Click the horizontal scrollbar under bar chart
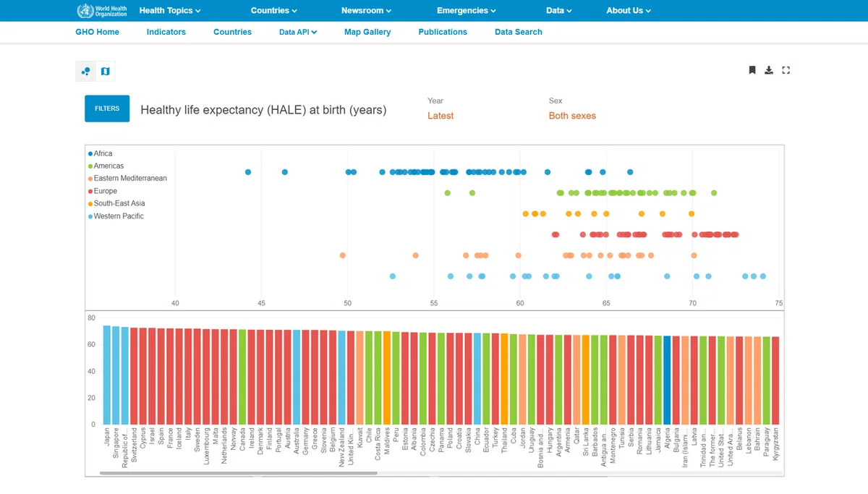 (239, 473)
